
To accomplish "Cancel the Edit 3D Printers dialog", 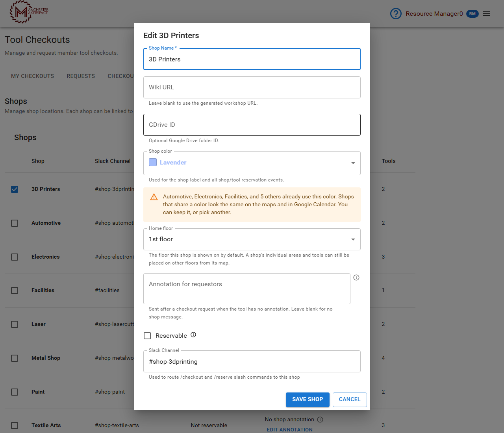I will (350, 400).
